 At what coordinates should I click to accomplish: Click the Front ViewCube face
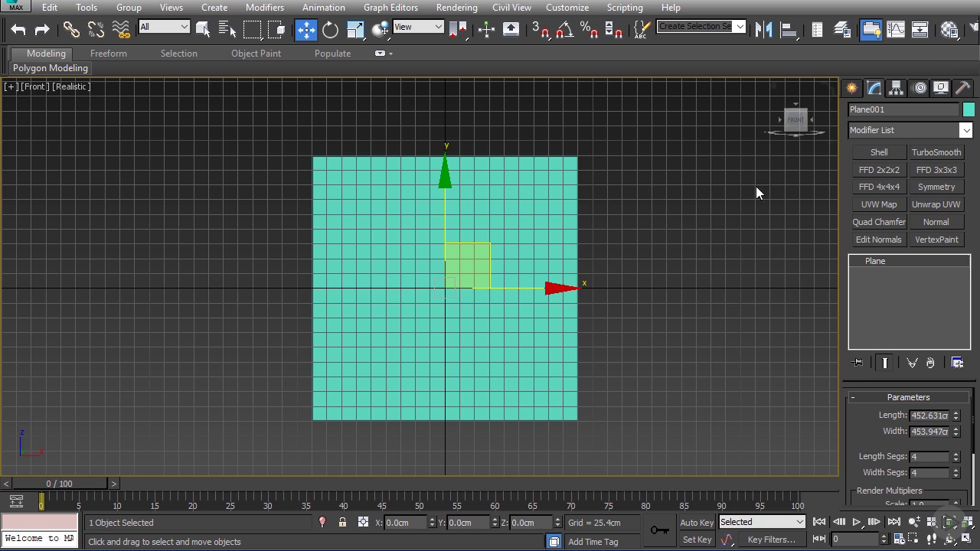796,119
